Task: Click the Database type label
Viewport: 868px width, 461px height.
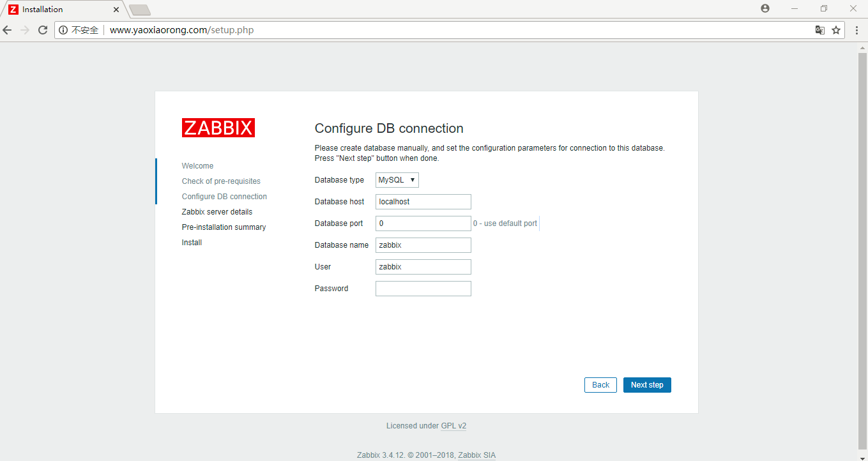Action: click(339, 180)
